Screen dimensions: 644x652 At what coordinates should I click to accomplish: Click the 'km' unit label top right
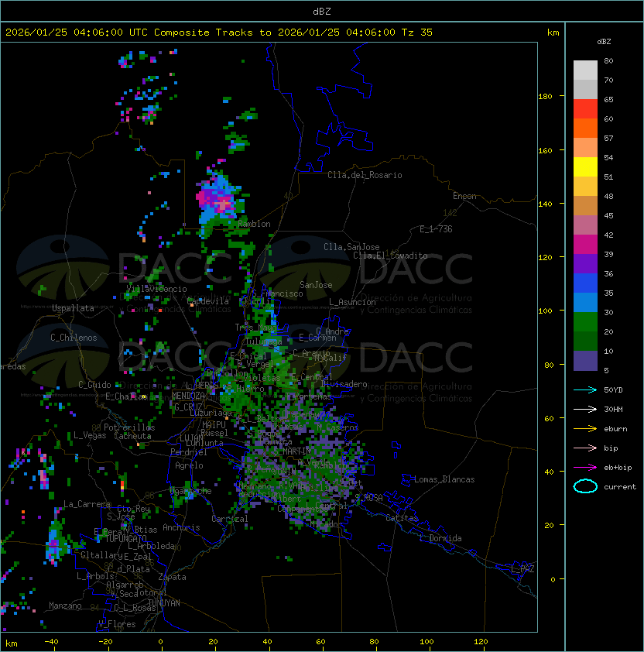click(553, 33)
